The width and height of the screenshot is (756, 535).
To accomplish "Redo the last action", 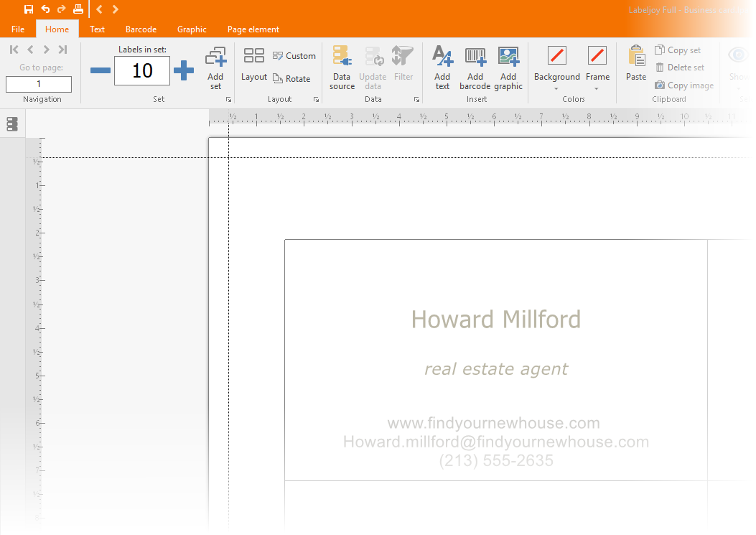I will click(x=61, y=9).
